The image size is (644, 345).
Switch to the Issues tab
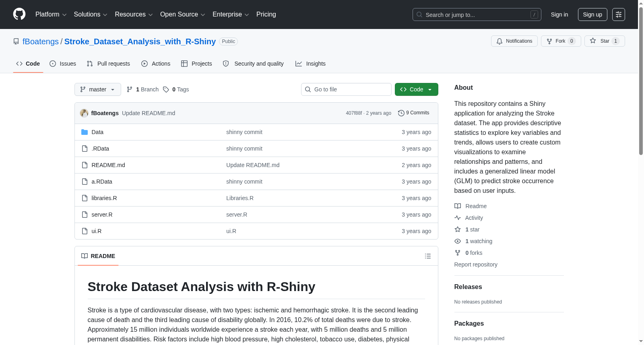[x=63, y=64]
